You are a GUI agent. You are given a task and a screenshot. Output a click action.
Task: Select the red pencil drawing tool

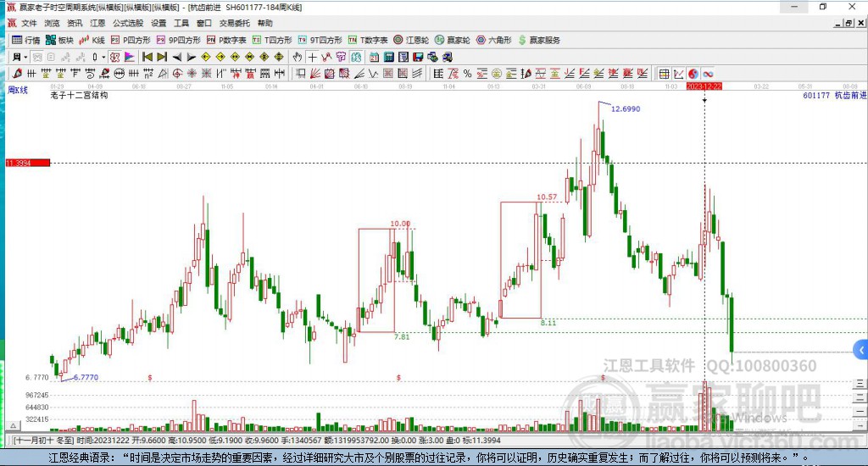pyautogui.click(x=17, y=73)
